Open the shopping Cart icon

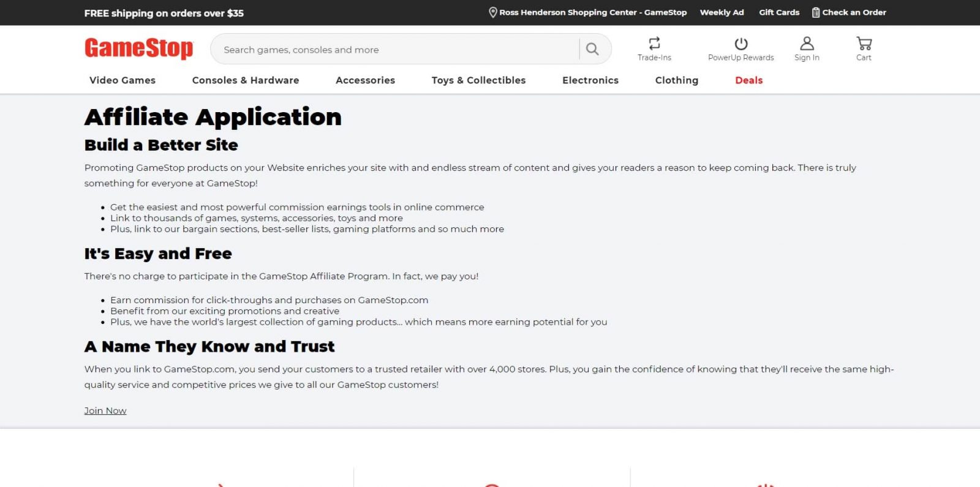click(x=864, y=43)
